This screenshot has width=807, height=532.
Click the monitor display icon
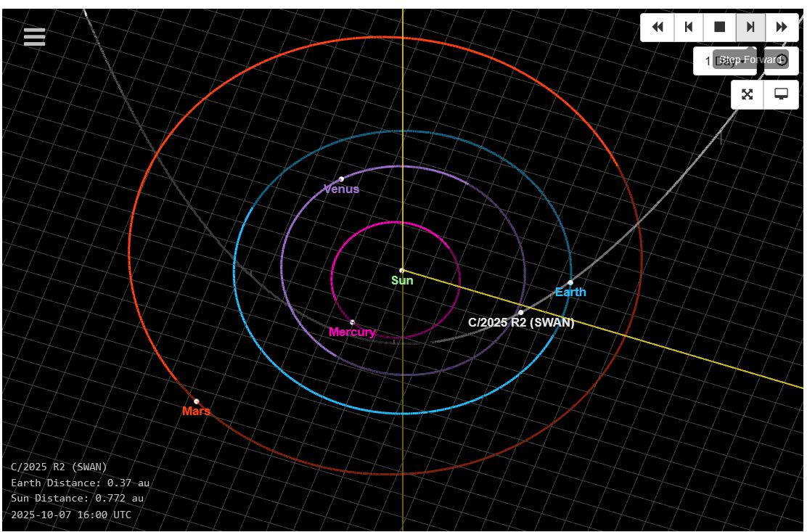[782, 94]
